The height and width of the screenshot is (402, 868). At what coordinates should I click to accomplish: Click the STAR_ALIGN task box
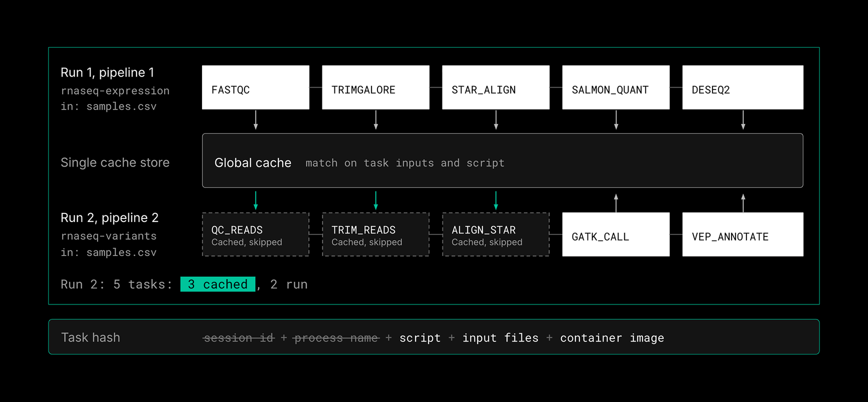tap(495, 87)
